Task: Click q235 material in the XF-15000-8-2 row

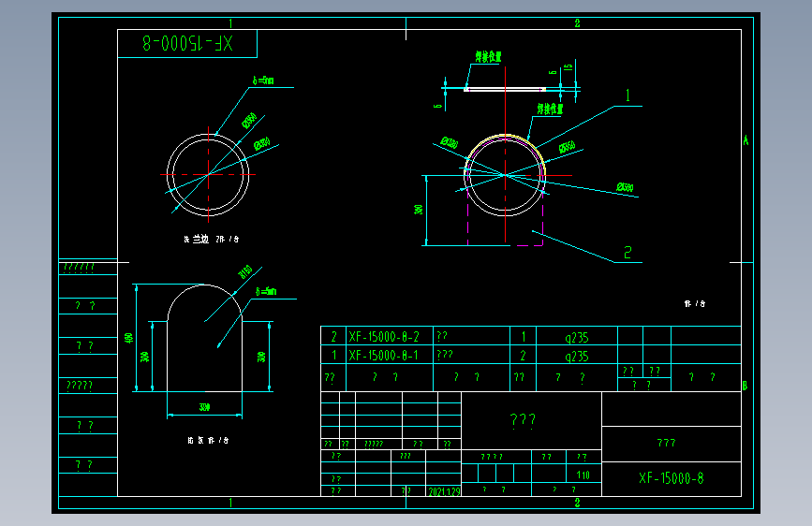Action: pos(577,338)
